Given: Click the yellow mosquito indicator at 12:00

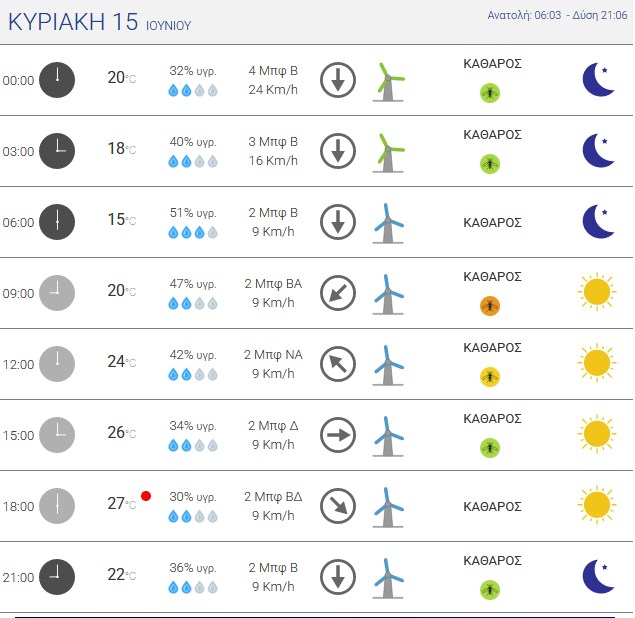Looking at the screenshot, I should (490, 377).
